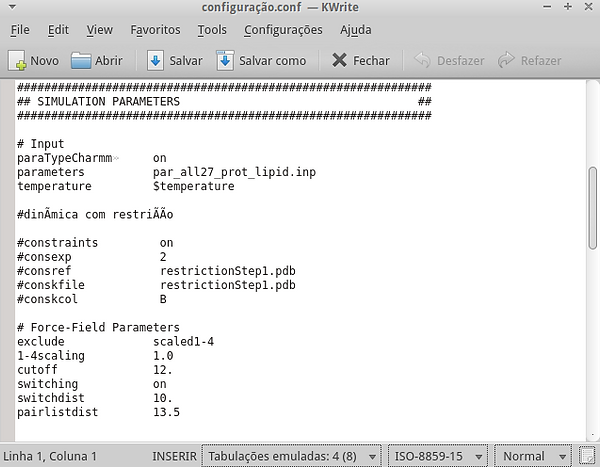Screen dimensions: 600x467
Task: Click the 'switching' parameter name
Action: point(47,384)
